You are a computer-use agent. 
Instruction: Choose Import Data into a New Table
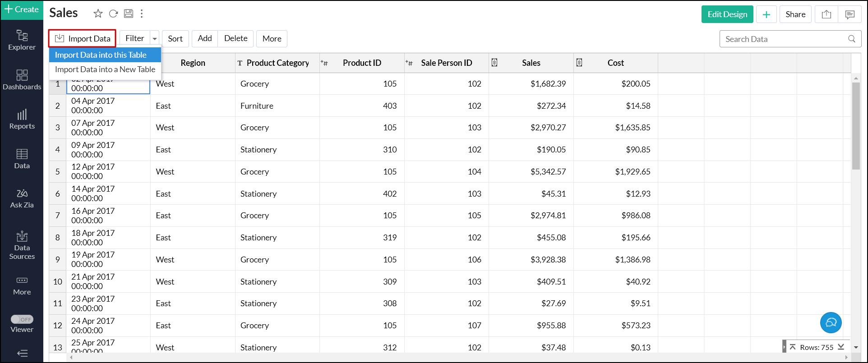pos(105,69)
